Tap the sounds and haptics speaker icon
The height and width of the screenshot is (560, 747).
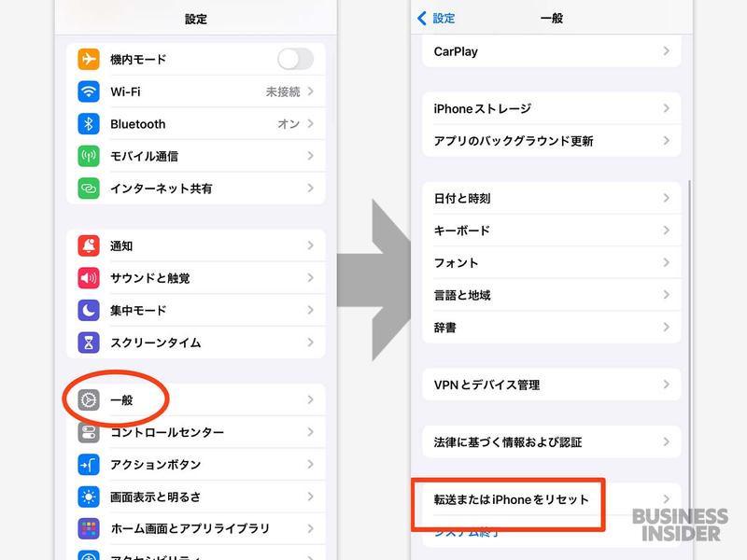pyautogui.click(x=89, y=278)
